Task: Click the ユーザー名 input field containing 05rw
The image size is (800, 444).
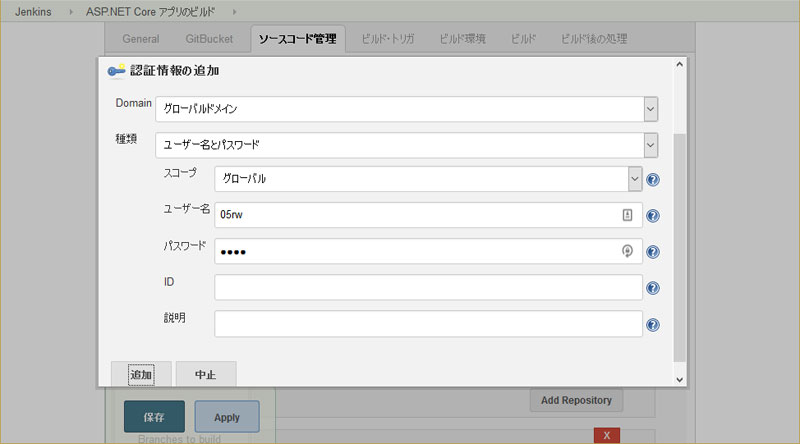Action: [428, 215]
